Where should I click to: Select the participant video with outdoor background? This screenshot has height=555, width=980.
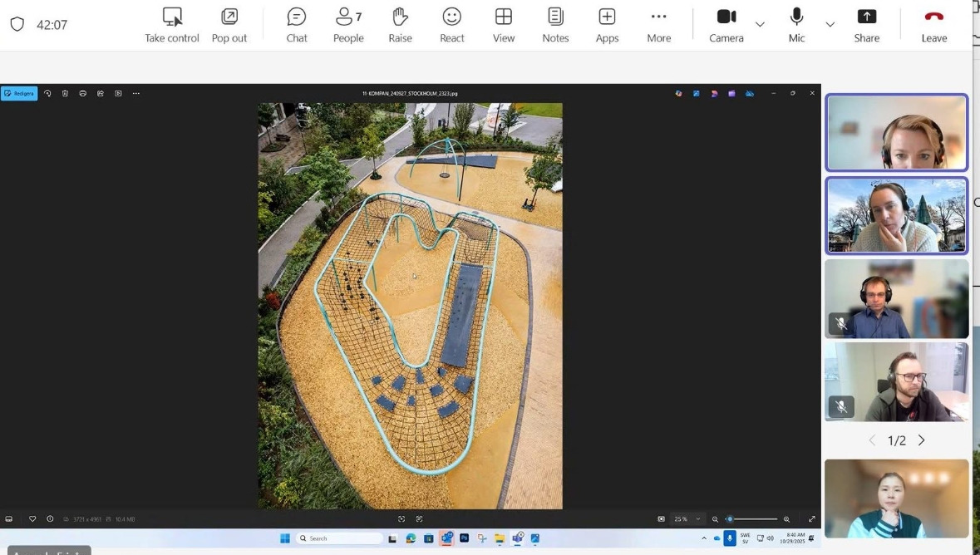896,215
